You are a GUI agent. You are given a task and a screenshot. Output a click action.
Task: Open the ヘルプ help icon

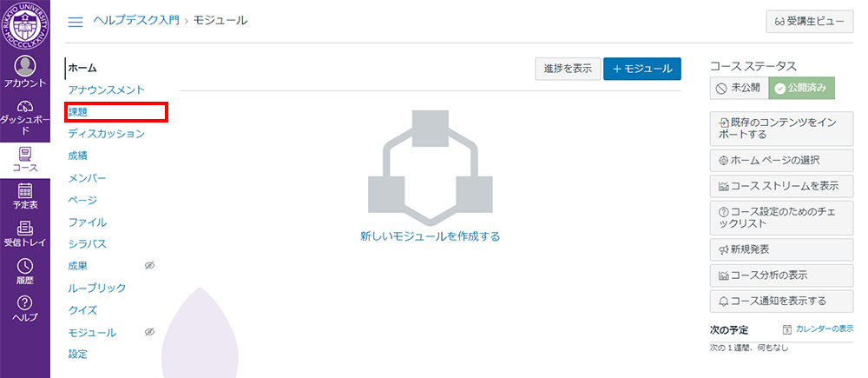point(24,308)
